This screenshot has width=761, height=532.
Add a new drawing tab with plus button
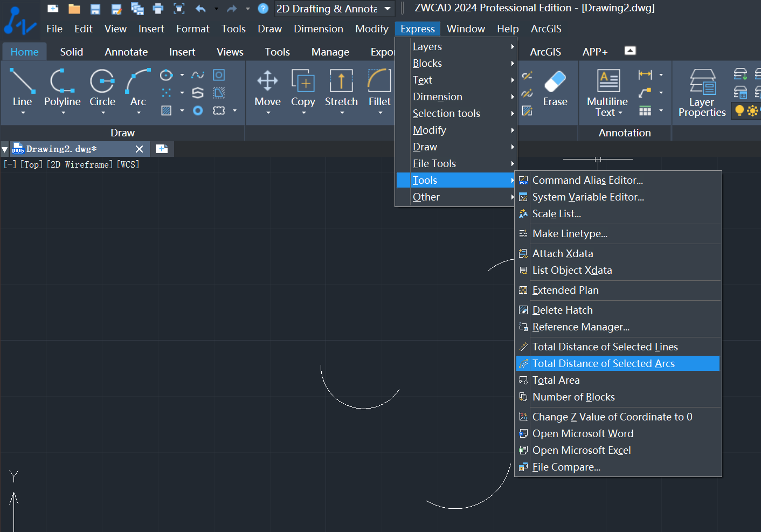162,149
